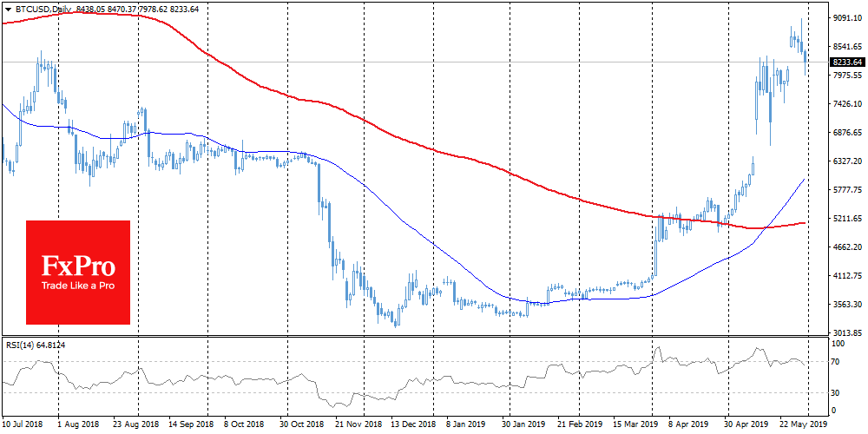Click the RSI 100 level label
This screenshot has width=868, height=434.
838,345
